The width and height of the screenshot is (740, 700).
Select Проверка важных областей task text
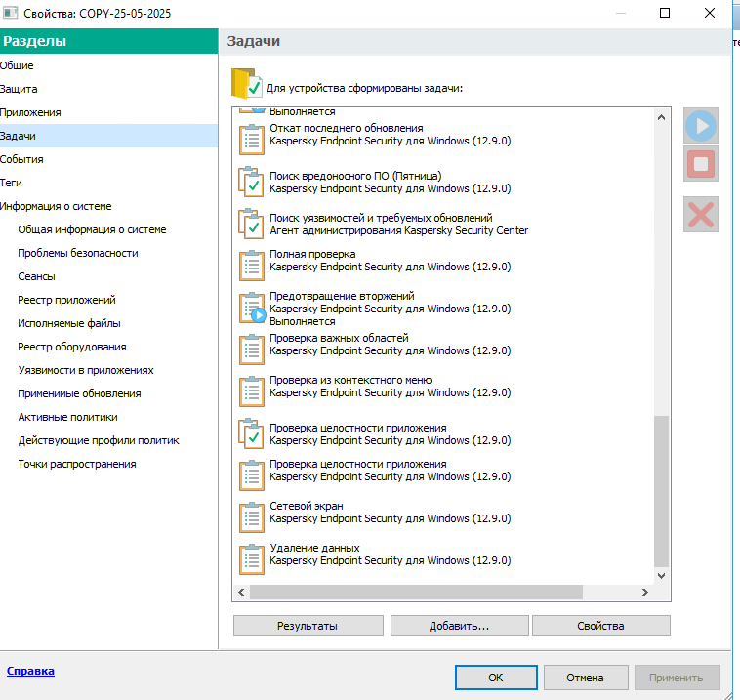tap(339, 338)
